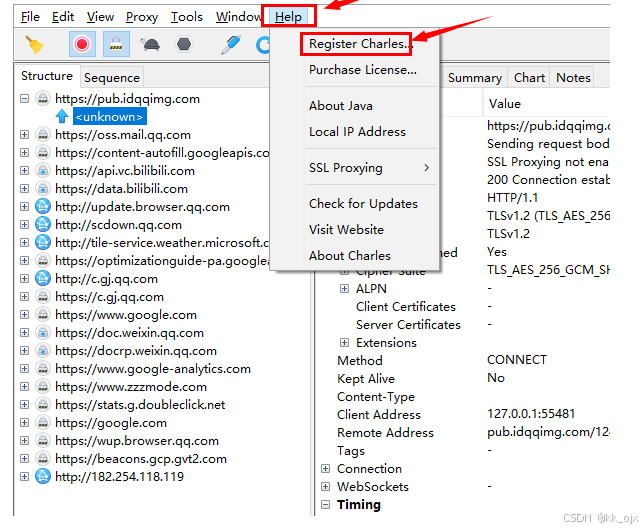The image size is (644, 529).
Task: Open the Edit menu
Action: [63, 17]
